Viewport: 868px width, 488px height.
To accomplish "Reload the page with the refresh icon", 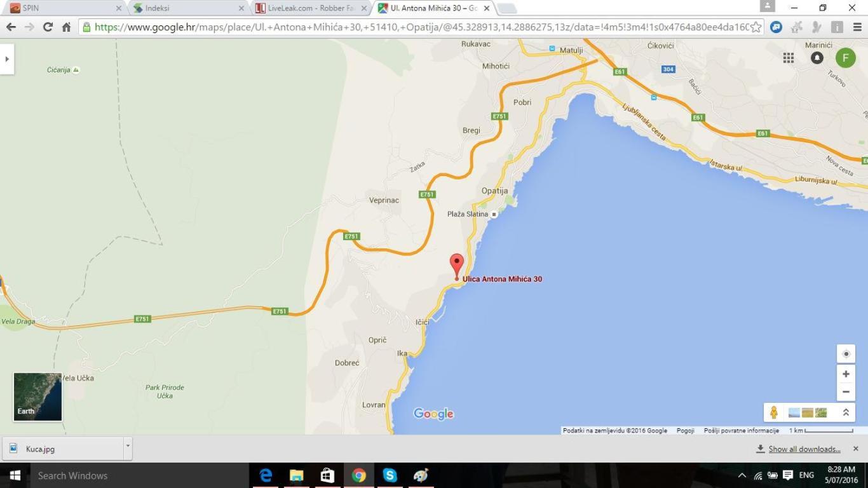I will (48, 27).
